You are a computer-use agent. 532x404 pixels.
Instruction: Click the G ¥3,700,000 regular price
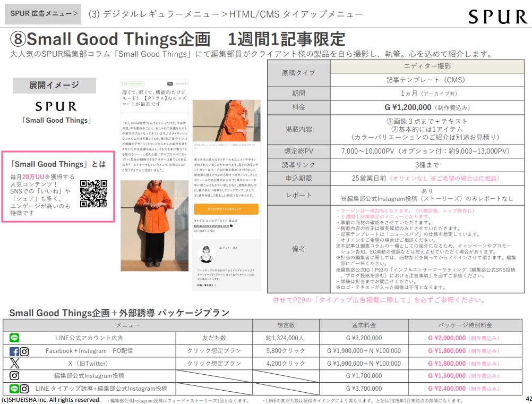[364, 389]
